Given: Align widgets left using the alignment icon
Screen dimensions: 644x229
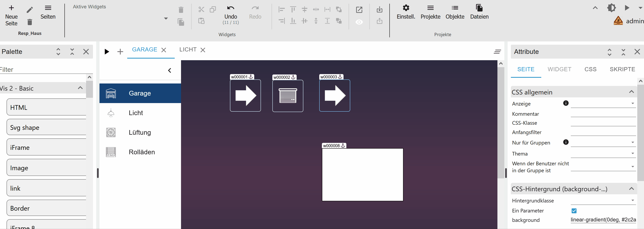Looking at the screenshot, I should point(282,10).
